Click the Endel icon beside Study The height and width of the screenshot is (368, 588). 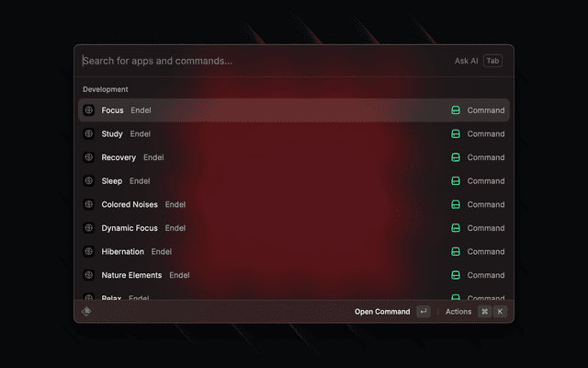click(89, 134)
